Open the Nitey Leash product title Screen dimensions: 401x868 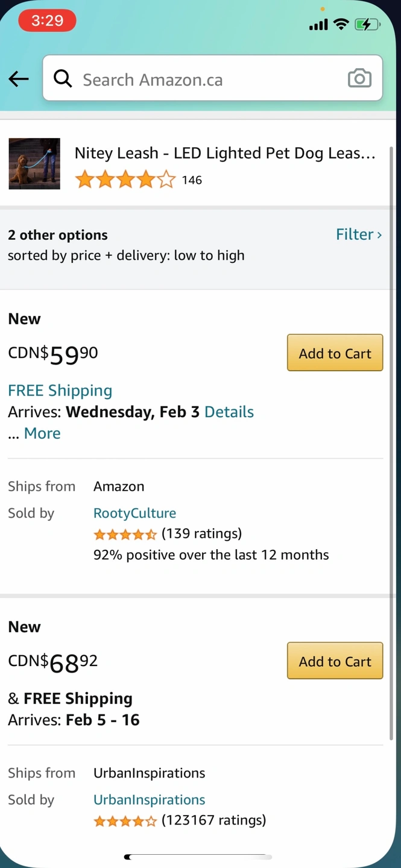(x=224, y=153)
